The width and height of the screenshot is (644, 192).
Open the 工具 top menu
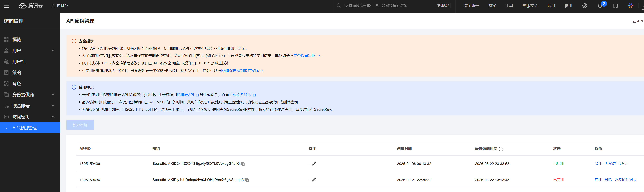point(509,6)
